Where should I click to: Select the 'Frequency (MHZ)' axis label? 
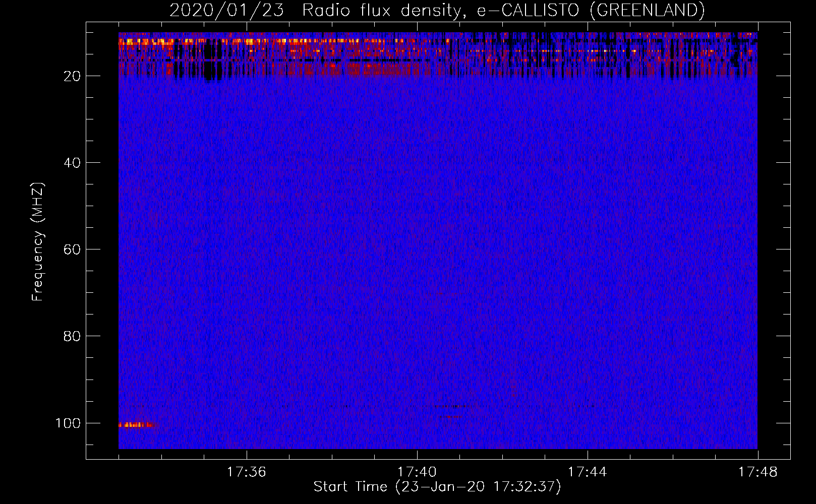(x=38, y=242)
